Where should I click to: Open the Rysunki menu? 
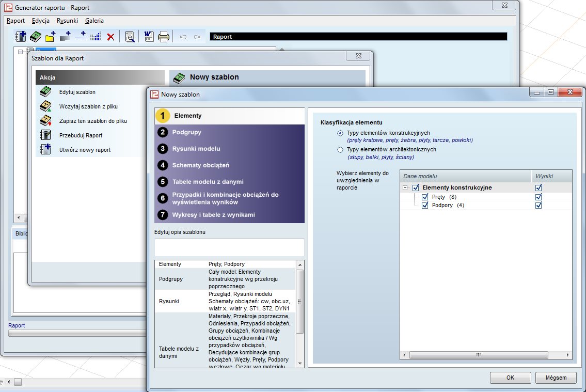click(67, 21)
